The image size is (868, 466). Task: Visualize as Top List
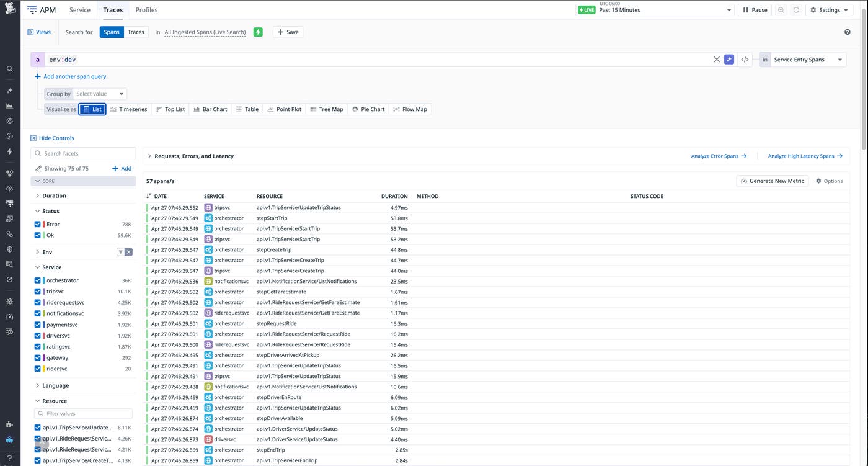tap(170, 109)
